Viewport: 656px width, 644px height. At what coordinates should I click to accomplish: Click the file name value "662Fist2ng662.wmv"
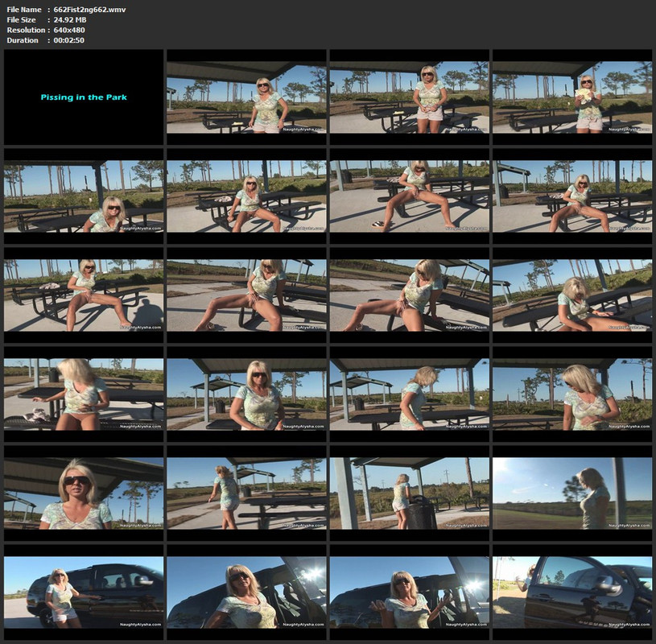89,9
